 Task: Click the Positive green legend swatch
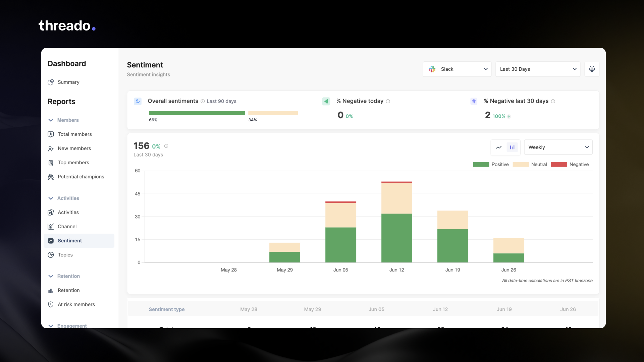tap(481, 164)
